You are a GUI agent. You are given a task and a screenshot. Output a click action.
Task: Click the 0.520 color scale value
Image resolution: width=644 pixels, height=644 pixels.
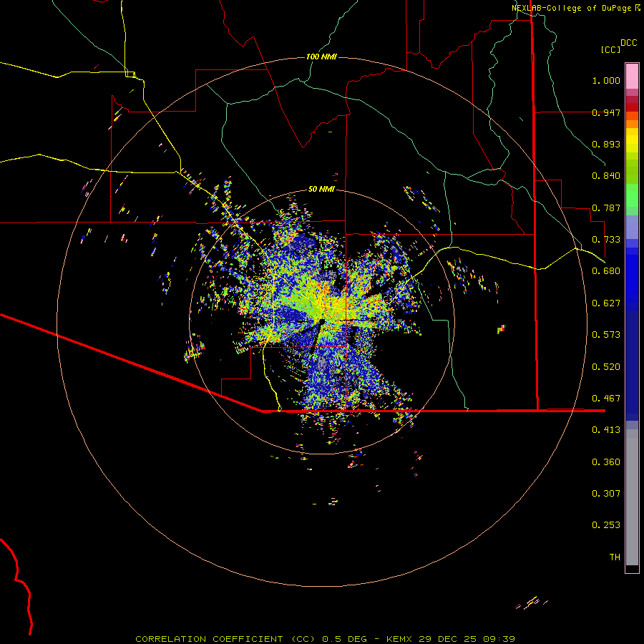click(606, 367)
